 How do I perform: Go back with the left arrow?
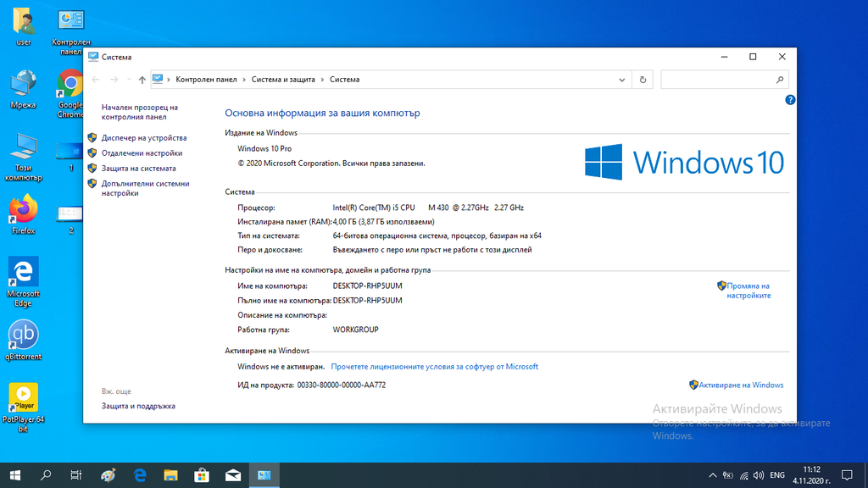click(95, 80)
